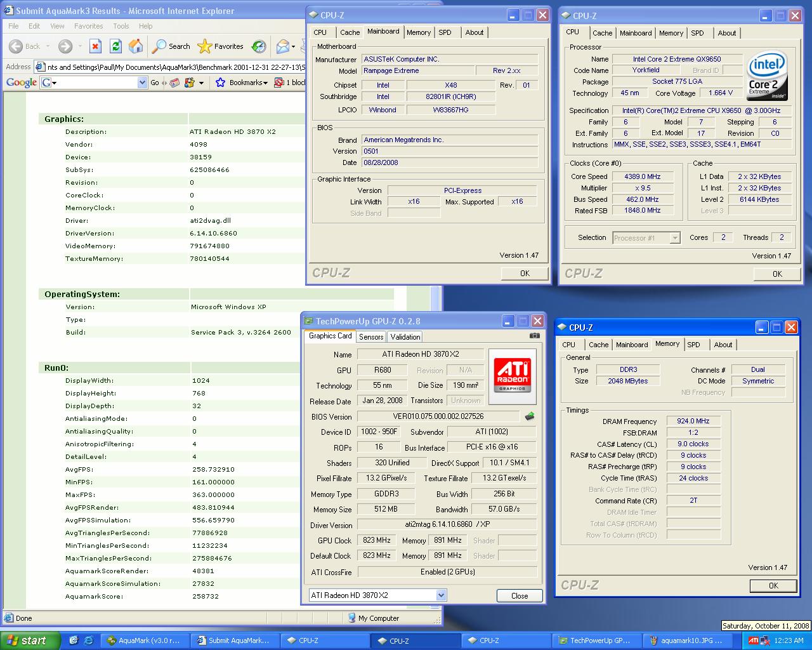Click the ATI icon in the system tray

pyautogui.click(x=754, y=640)
